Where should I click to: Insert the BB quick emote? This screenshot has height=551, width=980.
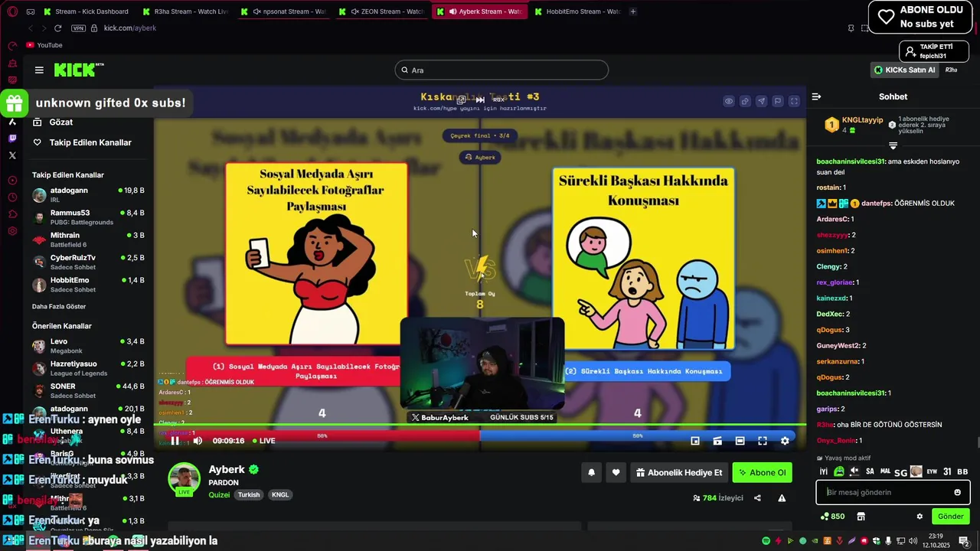(x=962, y=471)
